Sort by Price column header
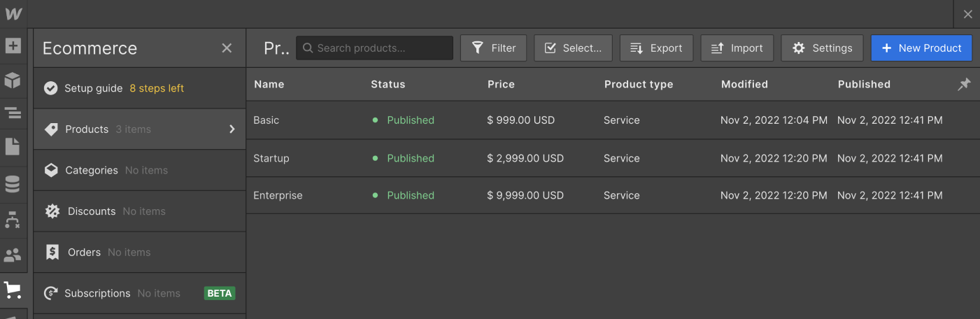 click(501, 84)
